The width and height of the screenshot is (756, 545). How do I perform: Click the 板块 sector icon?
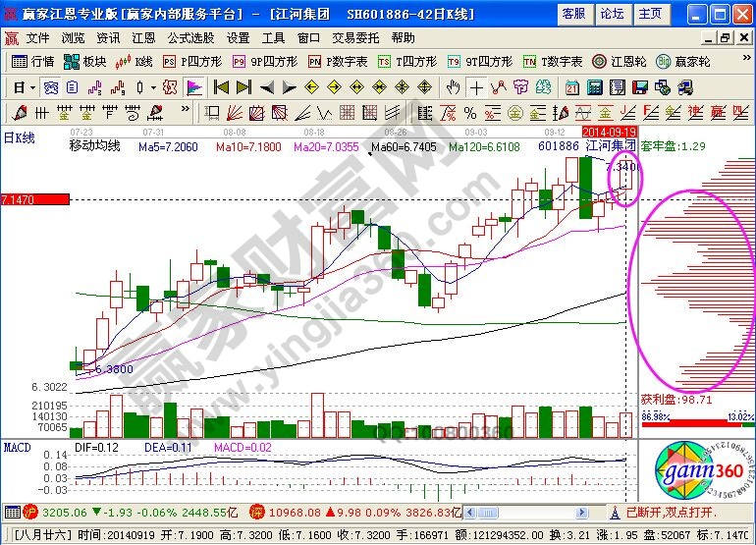(x=84, y=61)
